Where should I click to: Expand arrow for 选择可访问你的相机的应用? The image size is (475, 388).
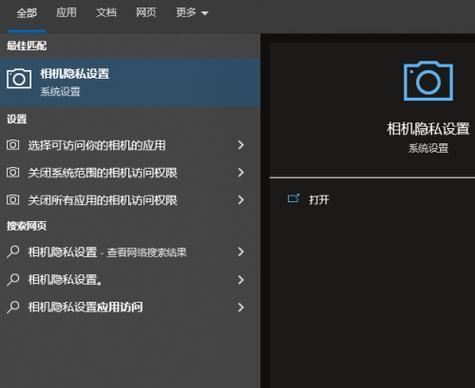click(x=241, y=145)
